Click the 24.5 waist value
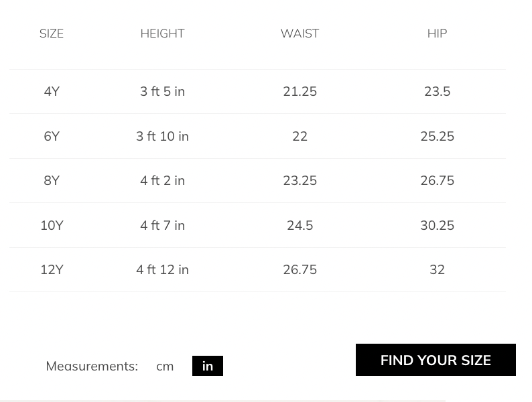The image size is (532, 402). tap(300, 225)
